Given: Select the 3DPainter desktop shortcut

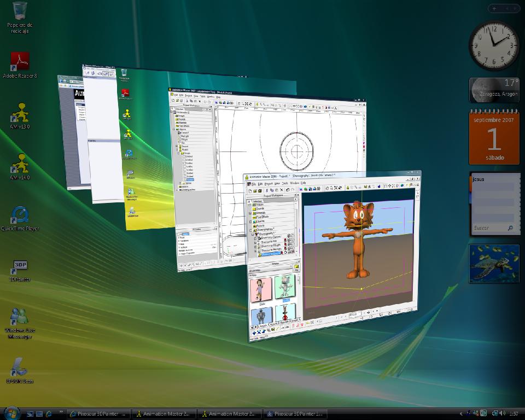Looking at the screenshot, I should click(x=20, y=271).
